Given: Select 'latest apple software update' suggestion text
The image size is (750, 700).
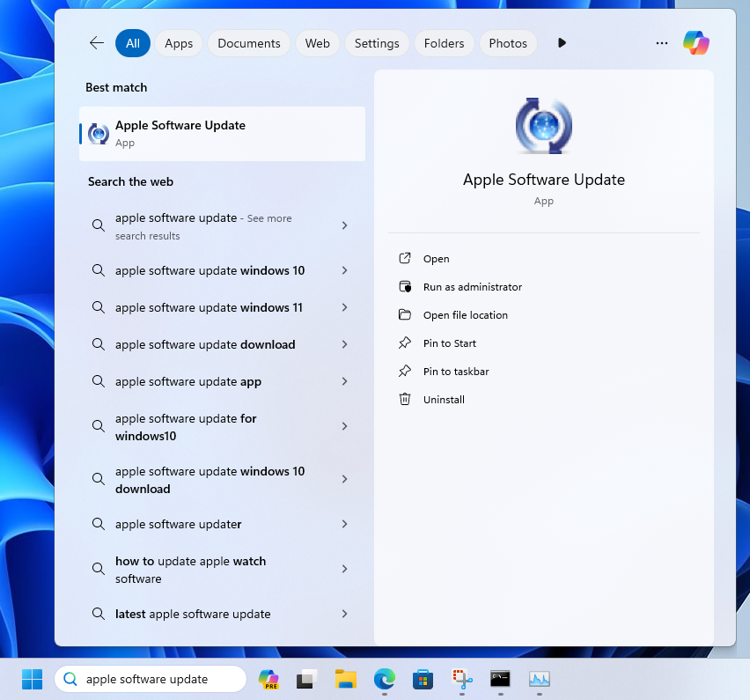Looking at the screenshot, I should tap(193, 614).
